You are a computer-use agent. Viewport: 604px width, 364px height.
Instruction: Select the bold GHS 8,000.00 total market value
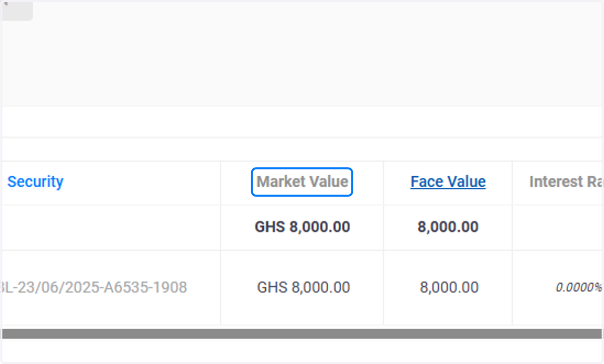click(x=302, y=227)
